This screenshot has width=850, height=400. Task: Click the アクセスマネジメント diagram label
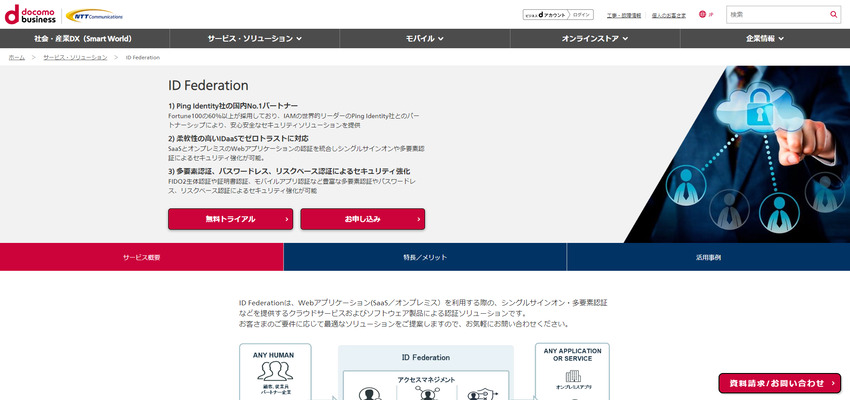[x=426, y=380]
